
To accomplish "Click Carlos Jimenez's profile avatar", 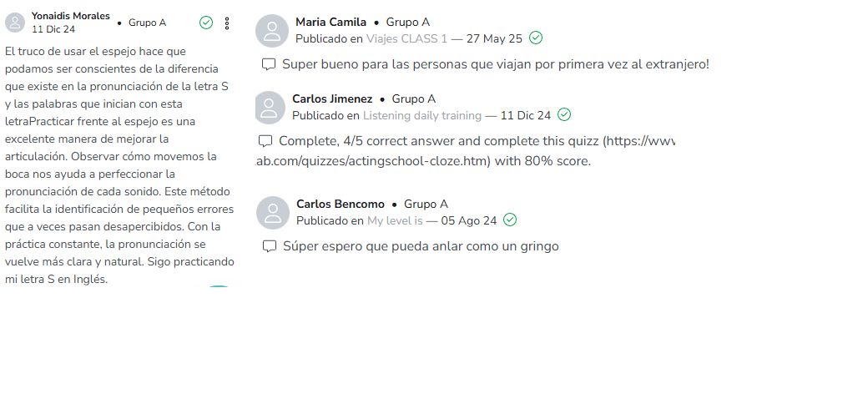I will (268, 107).
